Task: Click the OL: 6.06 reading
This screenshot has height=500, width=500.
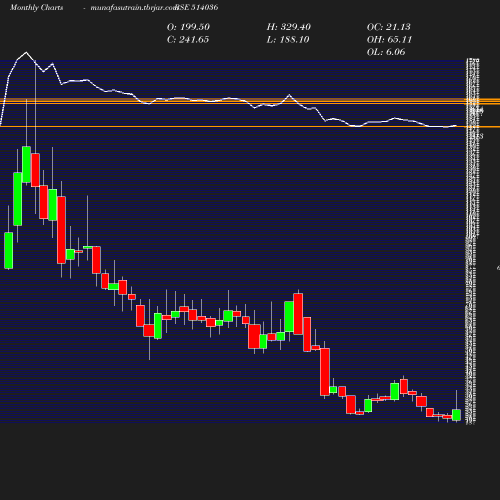Action: 386,52
